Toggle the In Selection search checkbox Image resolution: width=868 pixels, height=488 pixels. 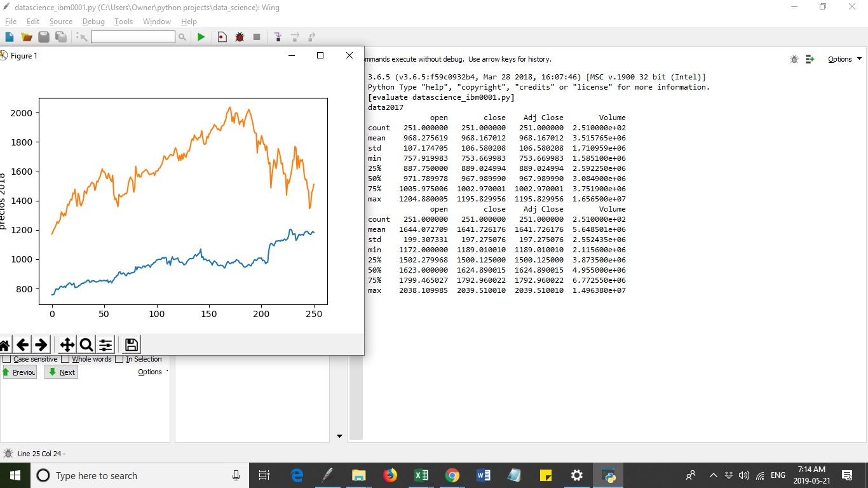point(119,359)
